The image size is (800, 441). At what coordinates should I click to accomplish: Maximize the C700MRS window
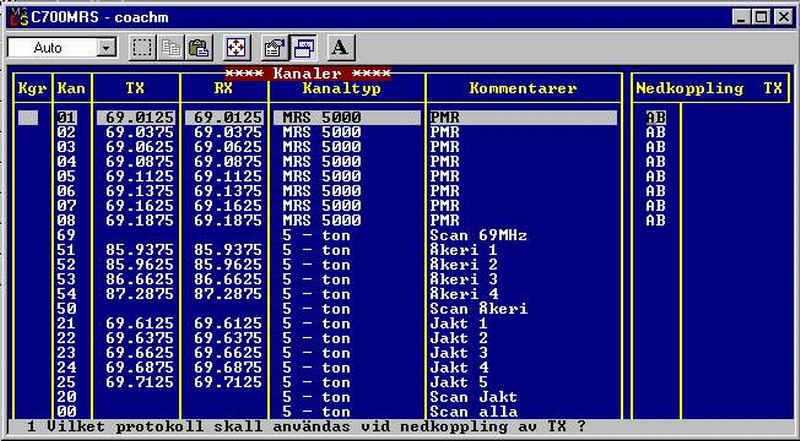759,17
